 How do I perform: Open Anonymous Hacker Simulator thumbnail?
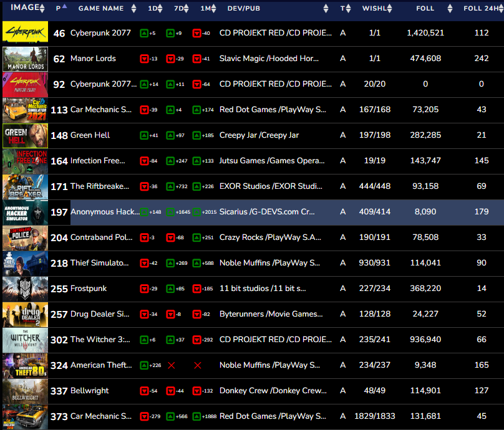point(26,213)
